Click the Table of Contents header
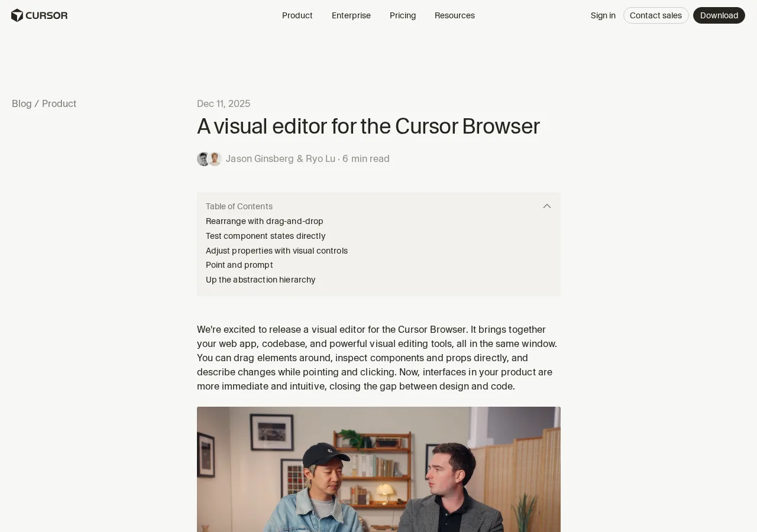This screenshot has height=532, width=757. pos(239,206)
